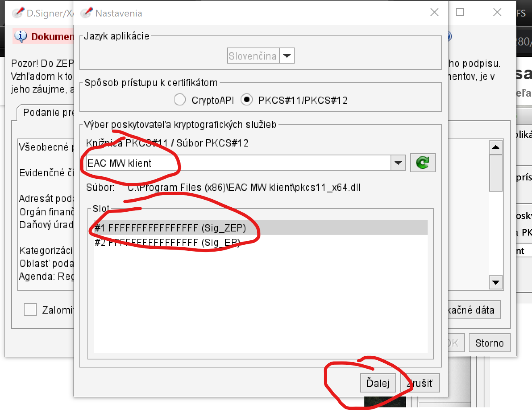Image resolution: width=532 pixels, height=411 pixels.
Task: Click the blue info icon beside Dokument
Action: [x=21, y=36]
